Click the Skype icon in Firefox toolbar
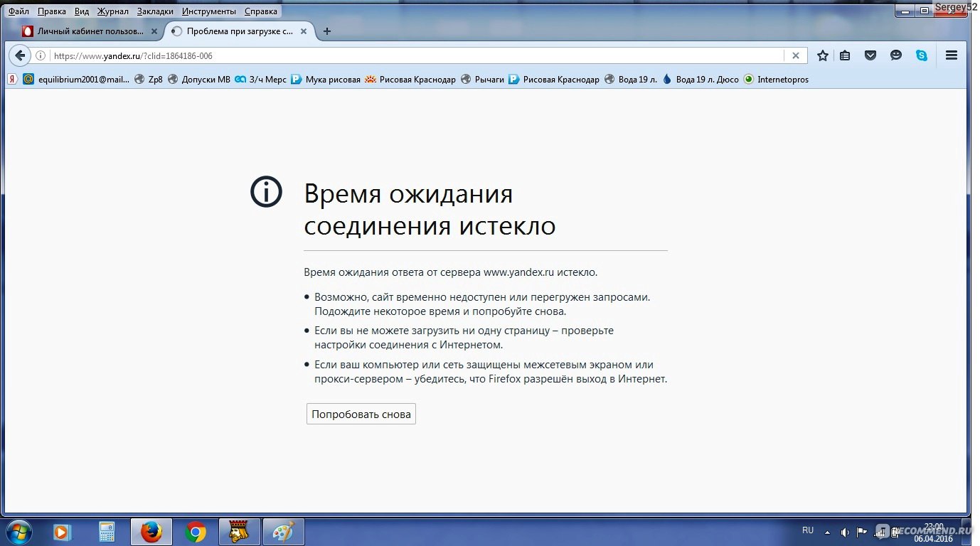The image size is (980, 546). (922, 55)
